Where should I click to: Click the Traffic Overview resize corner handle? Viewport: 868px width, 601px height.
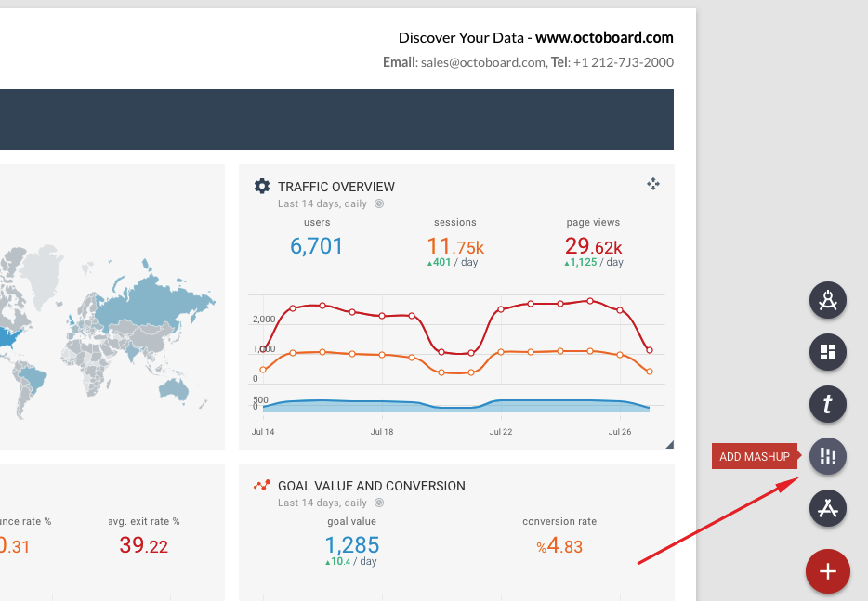[670, 444]
